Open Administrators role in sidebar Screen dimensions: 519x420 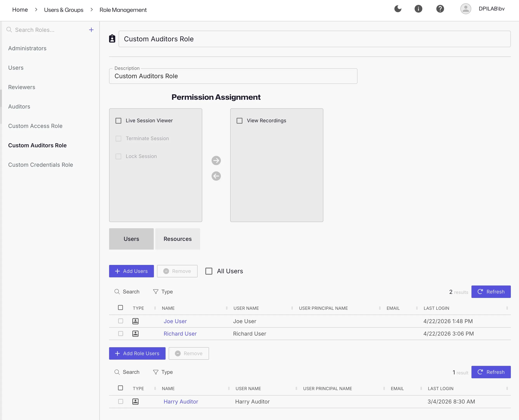27,48
